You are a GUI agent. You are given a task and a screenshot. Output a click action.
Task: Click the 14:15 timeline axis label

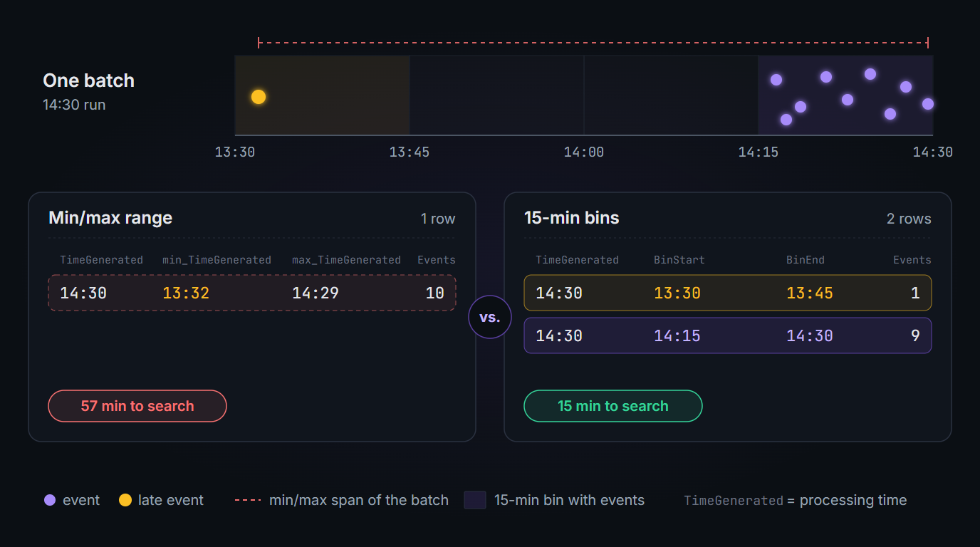[759, 152]
